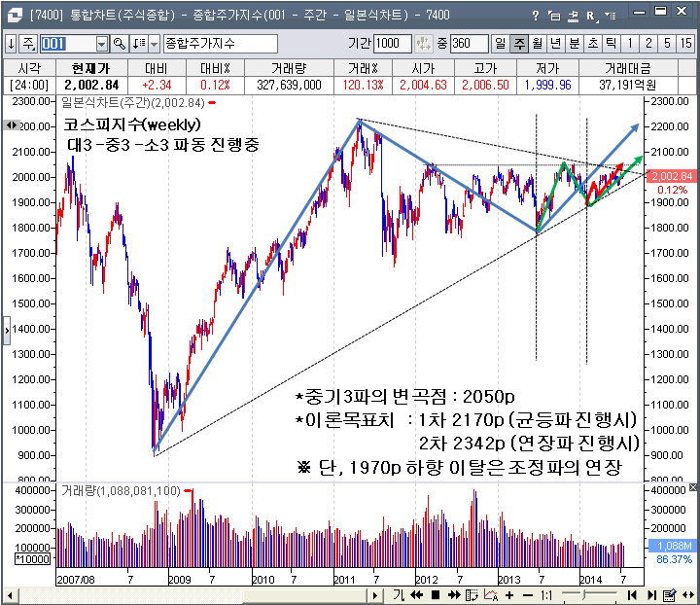Select the 분 minute period button
700x605 pixels.
pos(575,44)
